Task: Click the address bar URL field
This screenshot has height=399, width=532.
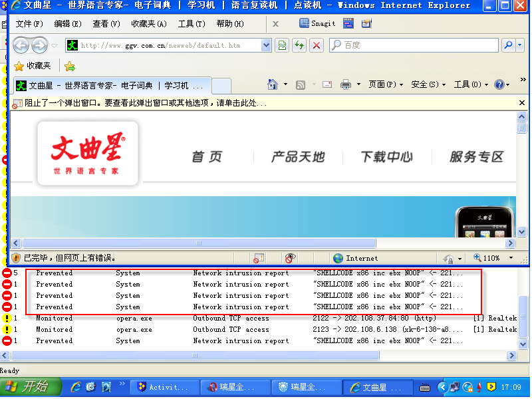Action: [x=164, y=45]
